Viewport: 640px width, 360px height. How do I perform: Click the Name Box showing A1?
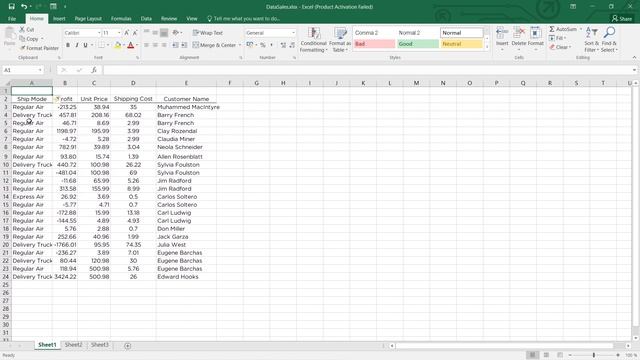pos(22,70)
